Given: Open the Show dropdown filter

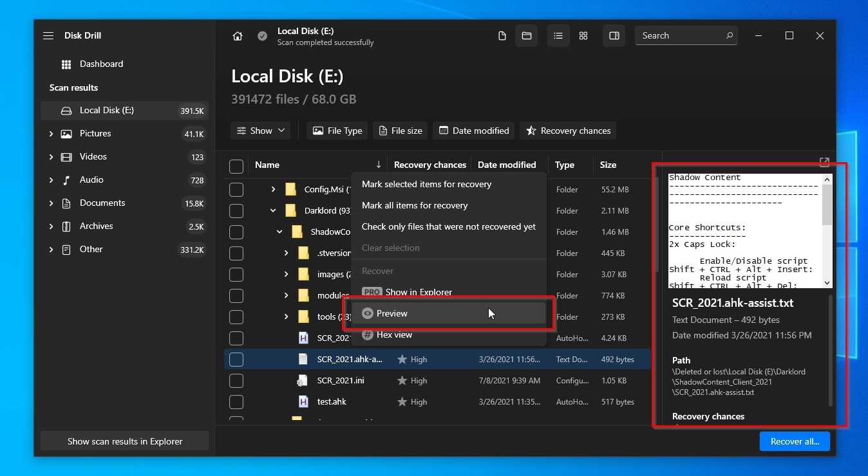Looking at the screenshot, I should click(261, 131).
